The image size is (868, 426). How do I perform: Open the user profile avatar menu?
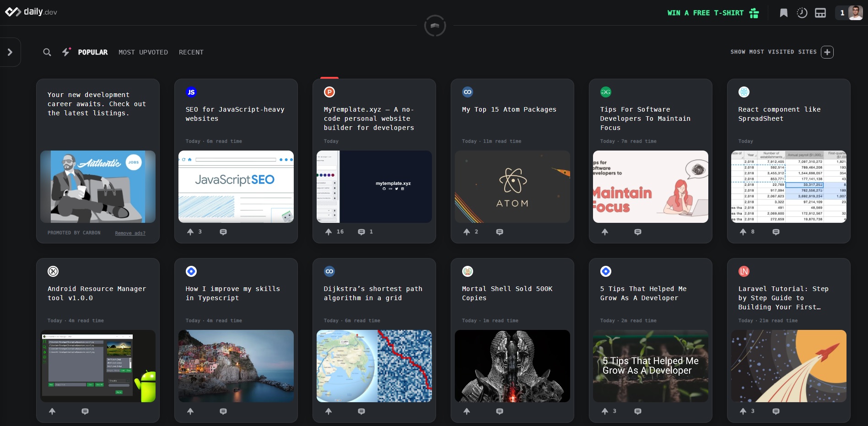[855, 13]
